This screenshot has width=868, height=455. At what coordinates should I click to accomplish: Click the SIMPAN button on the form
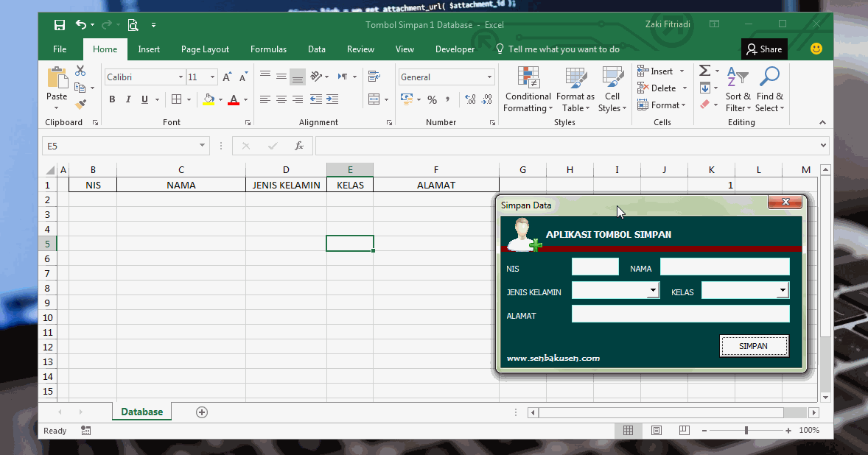click(x=754, y=345)
